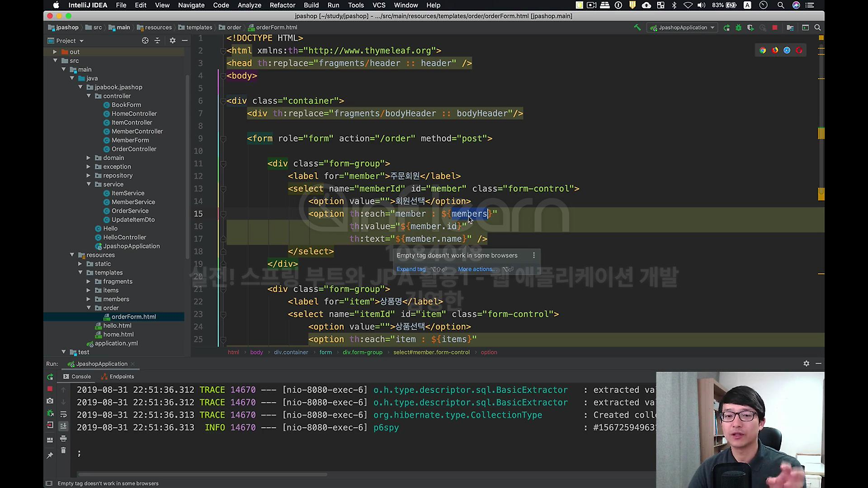Viewport: 868px width, 488px height.
Task: Open the Apple menu
Action: (56, 5)
